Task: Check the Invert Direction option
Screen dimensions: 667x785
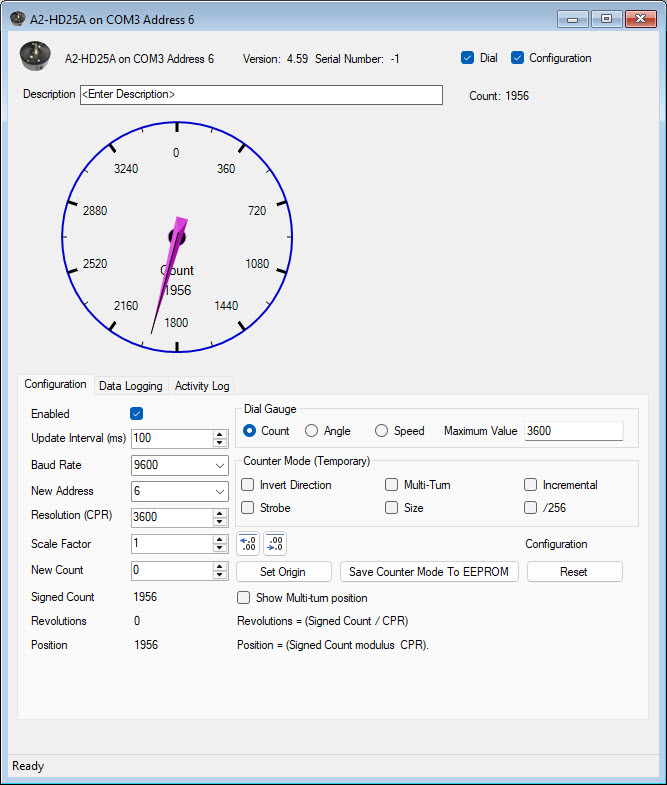Action: (248, 485)
